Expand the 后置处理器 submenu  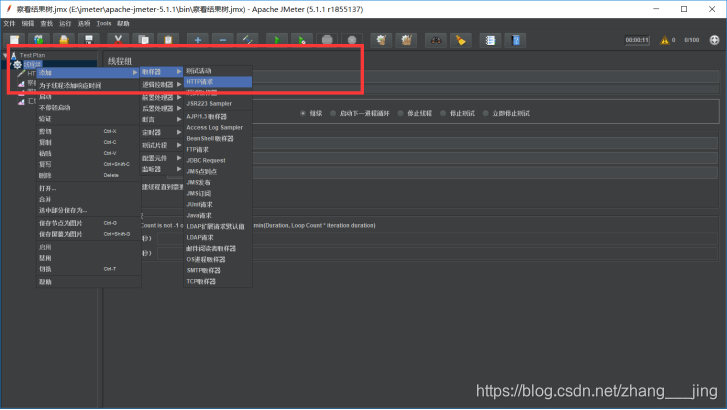tap(161, 108)
